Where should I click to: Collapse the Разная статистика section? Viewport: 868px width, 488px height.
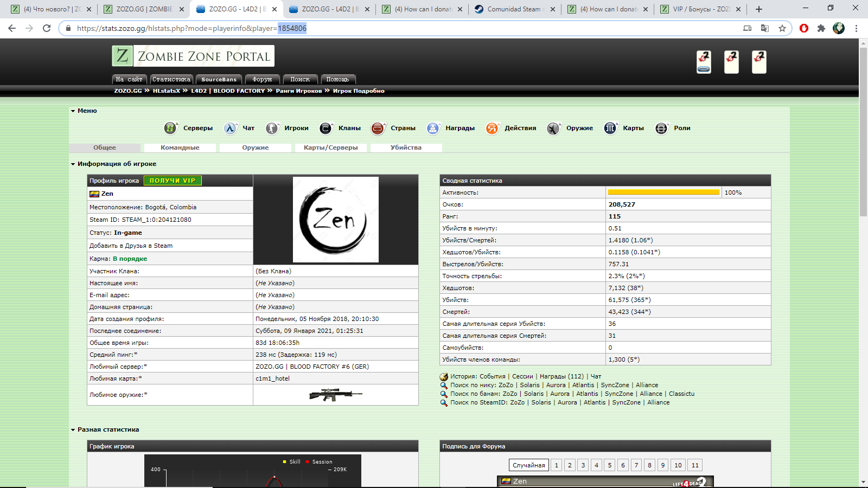tap(73, 429)
